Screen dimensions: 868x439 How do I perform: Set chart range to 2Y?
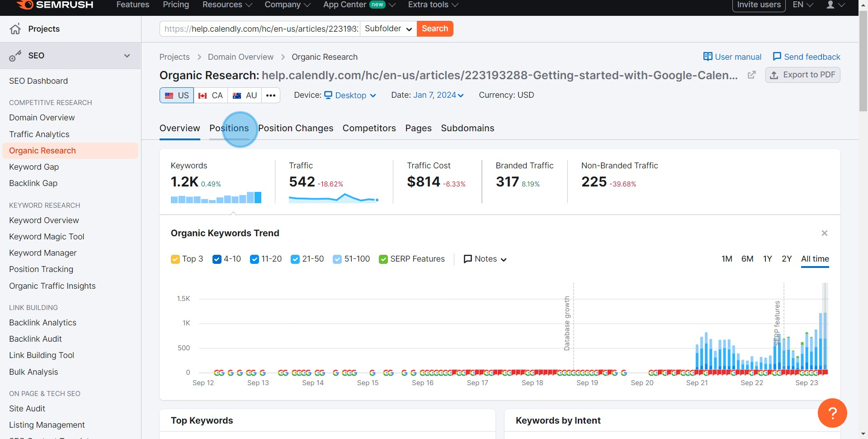point(787,259)
